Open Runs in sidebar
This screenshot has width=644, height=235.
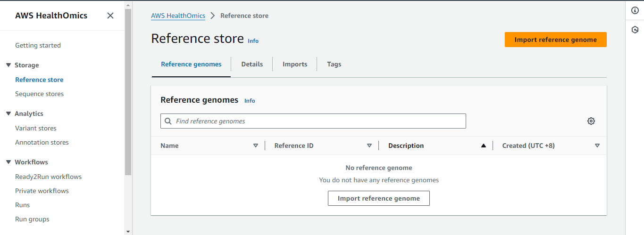coord(22,205)
